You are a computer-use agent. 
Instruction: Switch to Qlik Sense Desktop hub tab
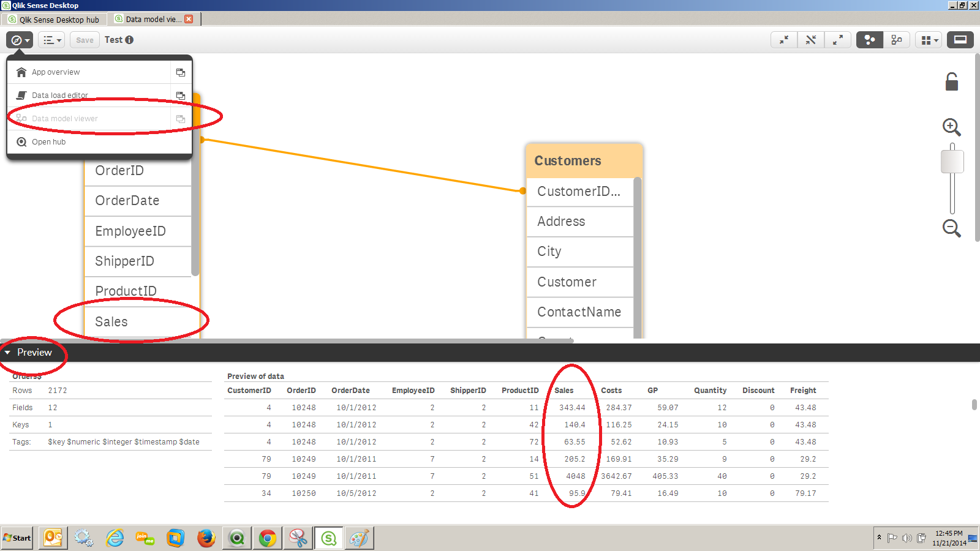(54, 20)
